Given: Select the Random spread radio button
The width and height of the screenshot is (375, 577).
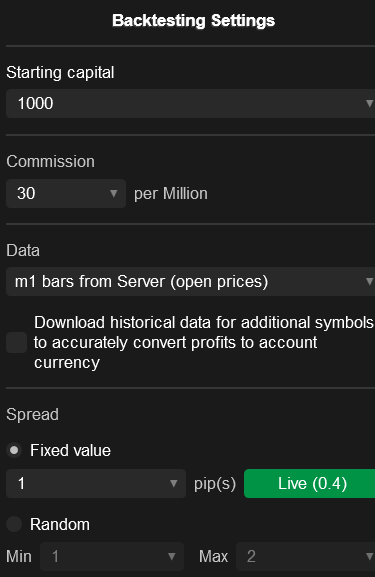Looking at the screenshot, I should coord(14,524).
